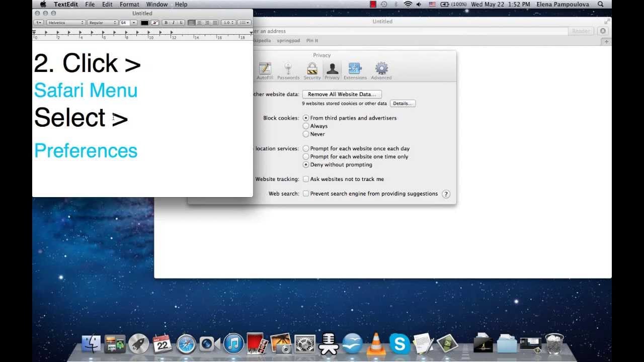Open the Format menu
Viewport: 644px width, 362px height.
click(129, 4)
